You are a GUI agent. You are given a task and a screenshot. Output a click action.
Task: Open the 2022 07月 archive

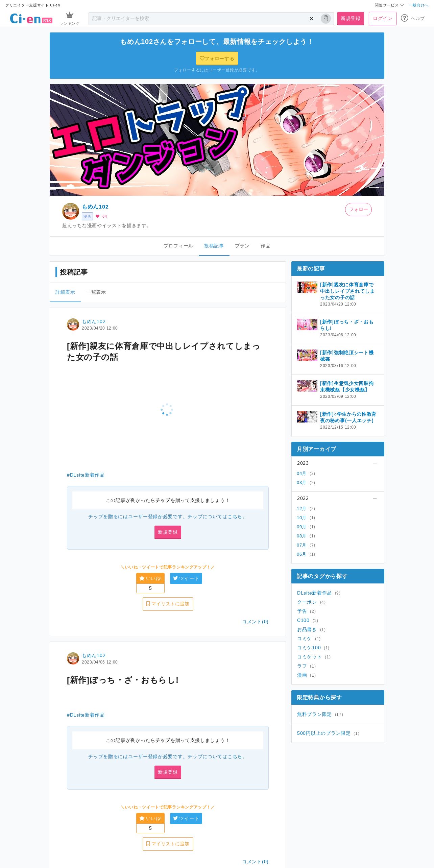pos(302,545)
